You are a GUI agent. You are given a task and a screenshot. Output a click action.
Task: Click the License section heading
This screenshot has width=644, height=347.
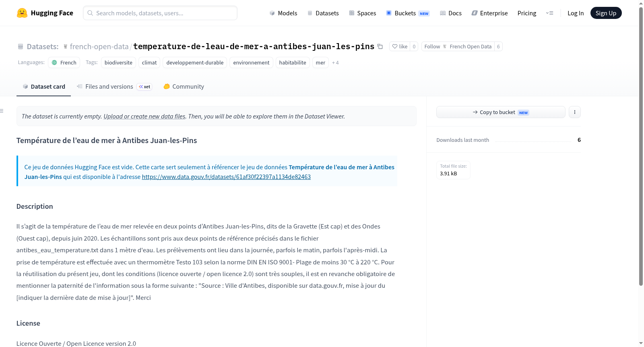(28, 323)
